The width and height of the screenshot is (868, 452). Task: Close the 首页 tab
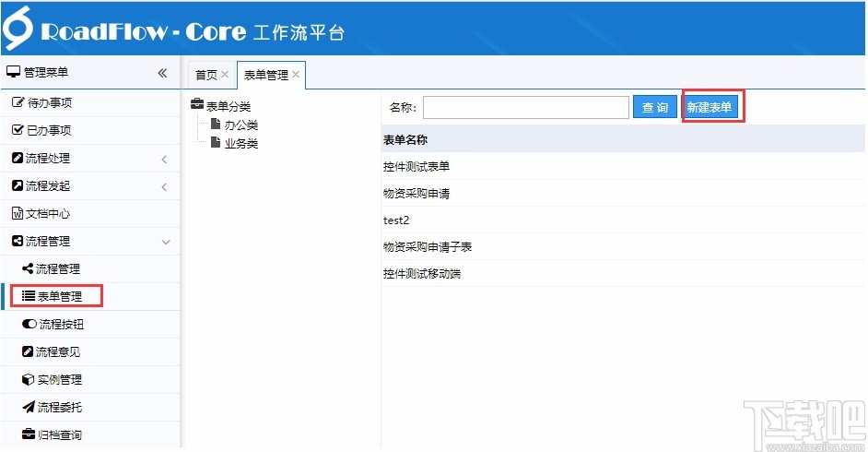coord(225,74)
